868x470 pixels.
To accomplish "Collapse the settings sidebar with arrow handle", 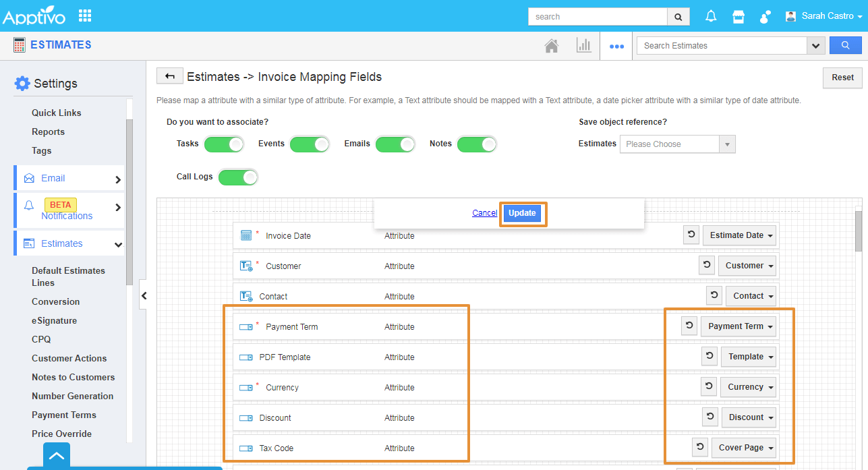I will (x=144, y=295).
